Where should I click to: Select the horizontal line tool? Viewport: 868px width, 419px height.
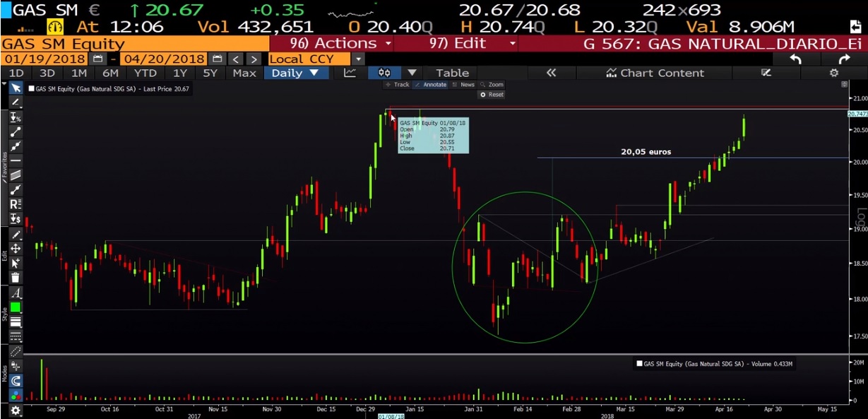click(15, 160)
